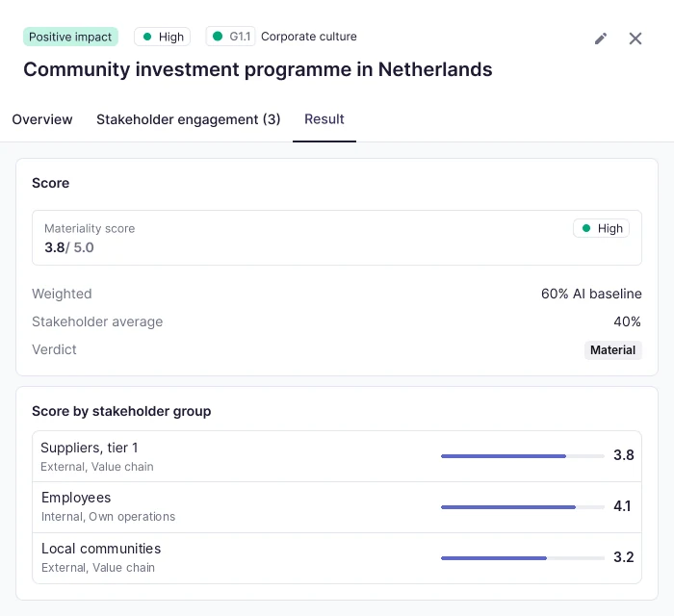Click External, Value chain under Local communities
The image size is (674, 616).
pyautogui.click(x=98, y=568)
